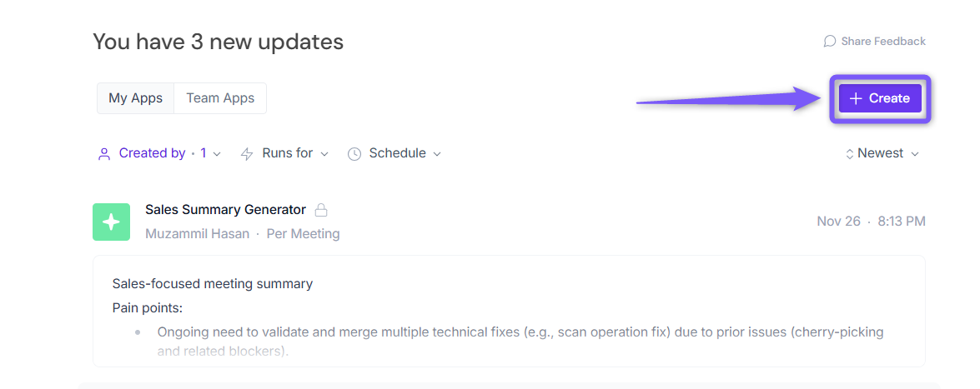Expand the Created by filter chevron
This screenshot has height=389, width=980.
pyautogui.click(x=218, y=154)
